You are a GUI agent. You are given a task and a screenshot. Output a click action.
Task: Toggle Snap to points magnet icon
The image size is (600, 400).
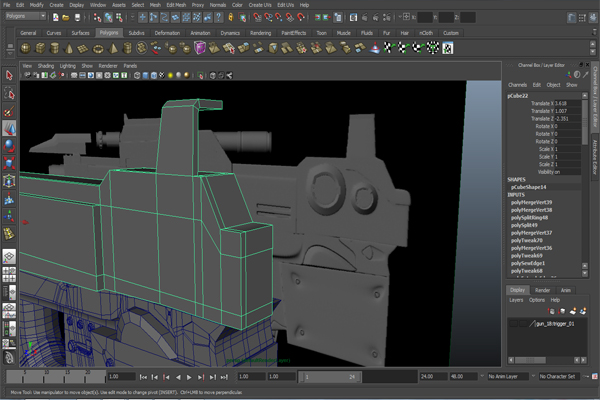point(279,17)
